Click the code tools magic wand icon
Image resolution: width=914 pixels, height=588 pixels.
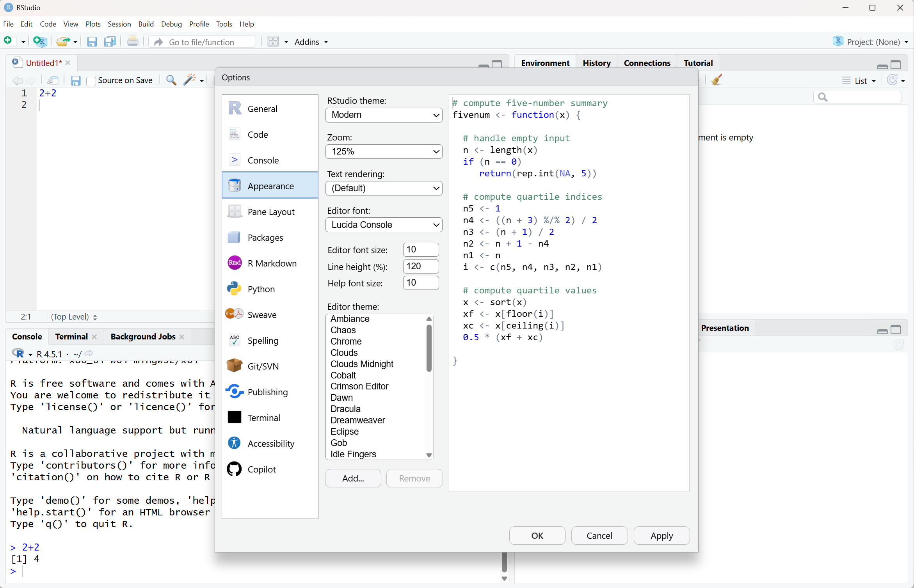tap(190, 80)
